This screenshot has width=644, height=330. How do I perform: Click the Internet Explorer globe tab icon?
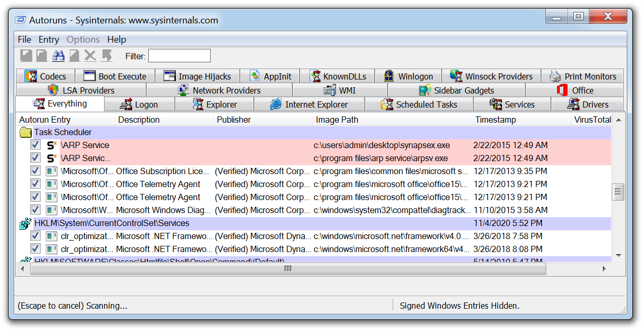(276, 104)
